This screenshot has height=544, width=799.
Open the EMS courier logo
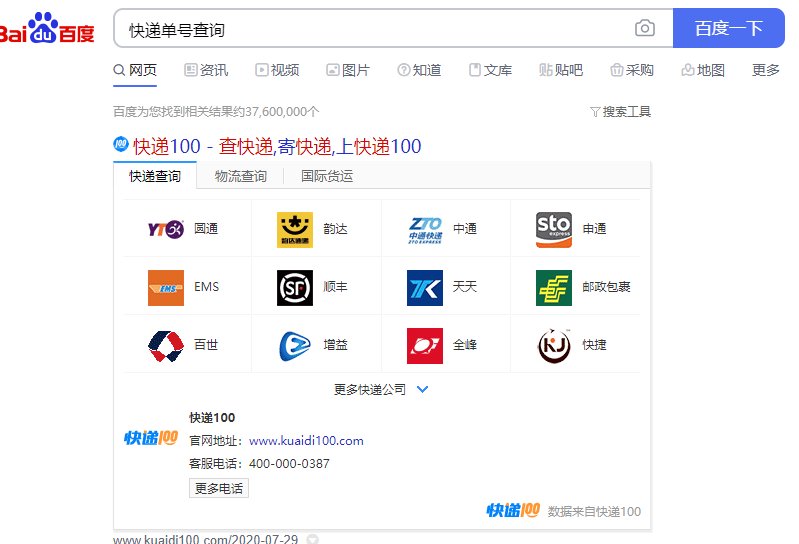[x=165, y=287]
